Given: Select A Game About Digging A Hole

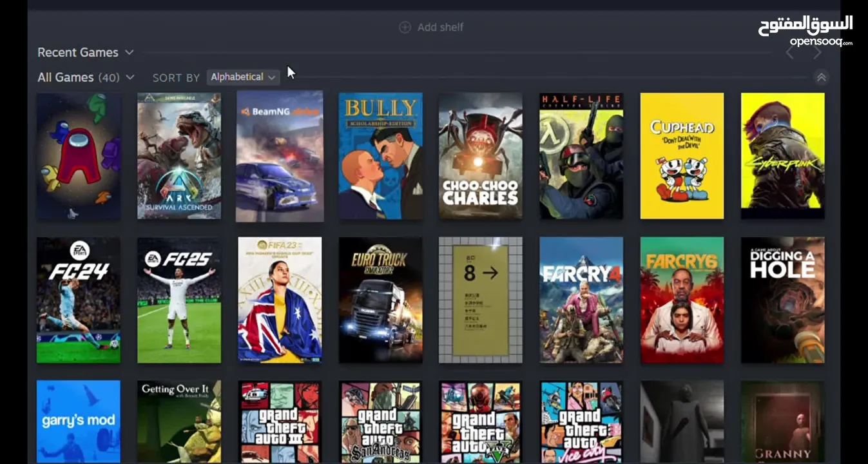Looking at the screenshot, I should coord(782,300).
